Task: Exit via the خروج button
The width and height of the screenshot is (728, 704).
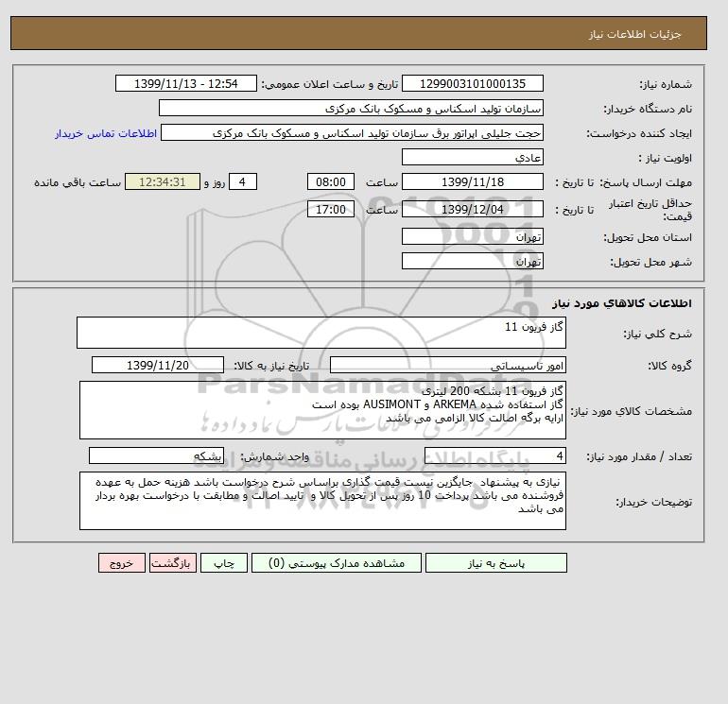Action: [x=122, y=562]
